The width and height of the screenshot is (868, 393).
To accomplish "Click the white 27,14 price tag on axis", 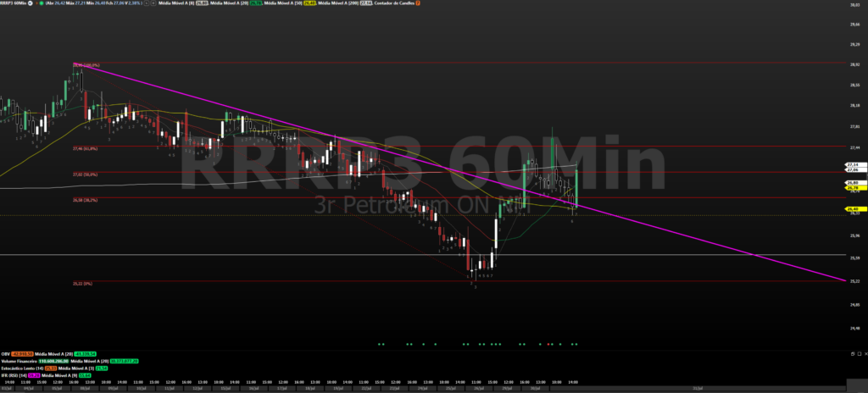I will (x=852, y=164).
